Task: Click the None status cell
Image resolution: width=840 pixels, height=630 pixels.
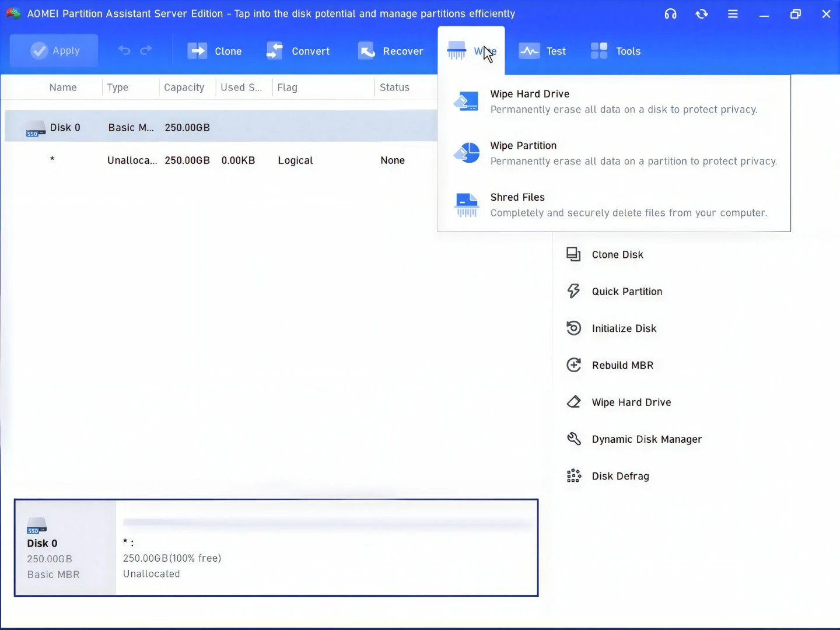Action: [393, 160]
